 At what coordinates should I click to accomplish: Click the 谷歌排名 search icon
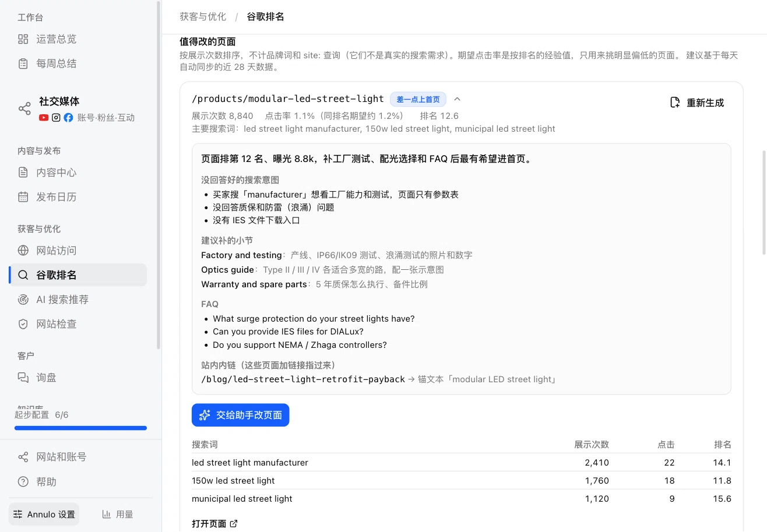pyautogui.click(x=23, y=275)
